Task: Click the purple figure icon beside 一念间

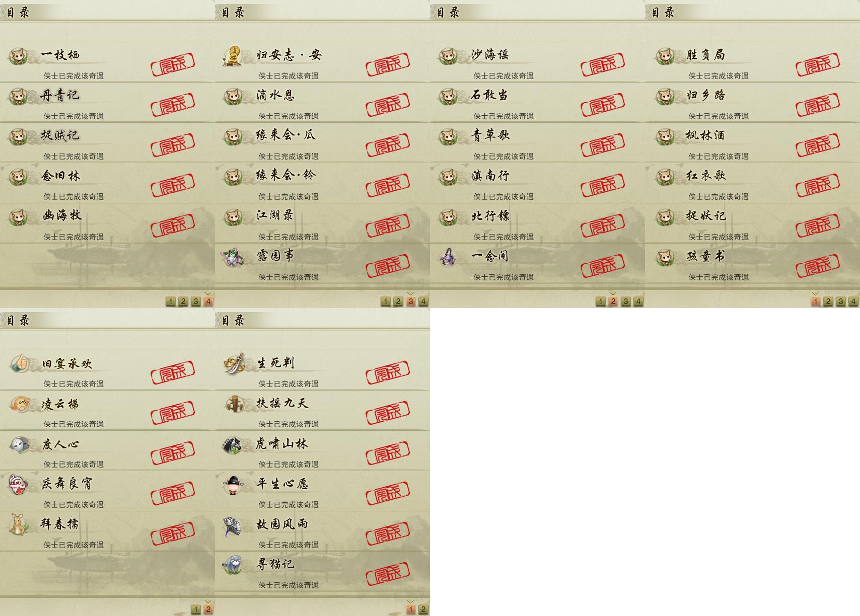Action: (x=448, y=257)
